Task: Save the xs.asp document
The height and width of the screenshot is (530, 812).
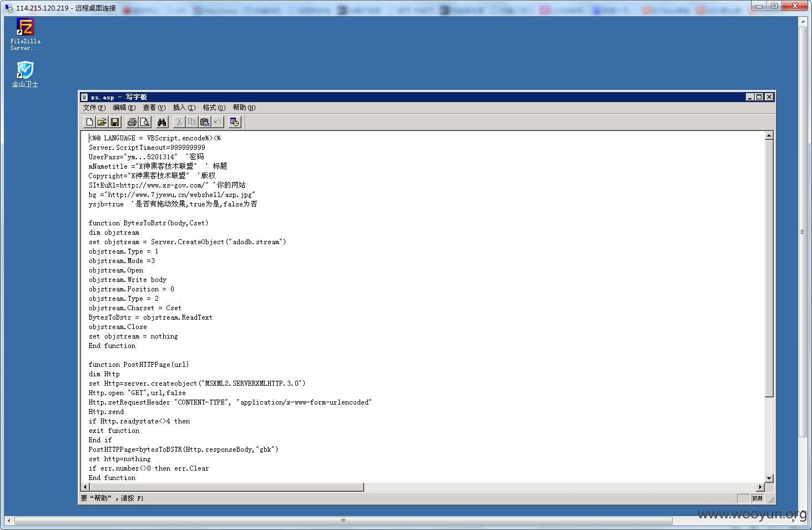Action: (x=115, y=122)
